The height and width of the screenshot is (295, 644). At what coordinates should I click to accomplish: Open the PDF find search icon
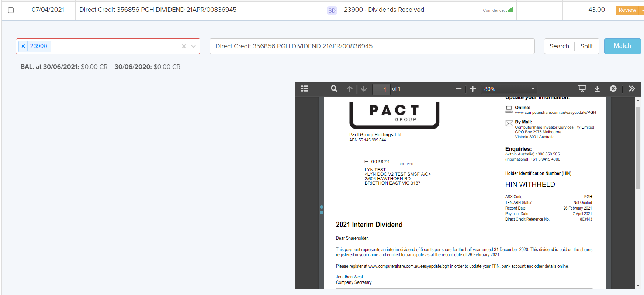(x=334, y=89)
